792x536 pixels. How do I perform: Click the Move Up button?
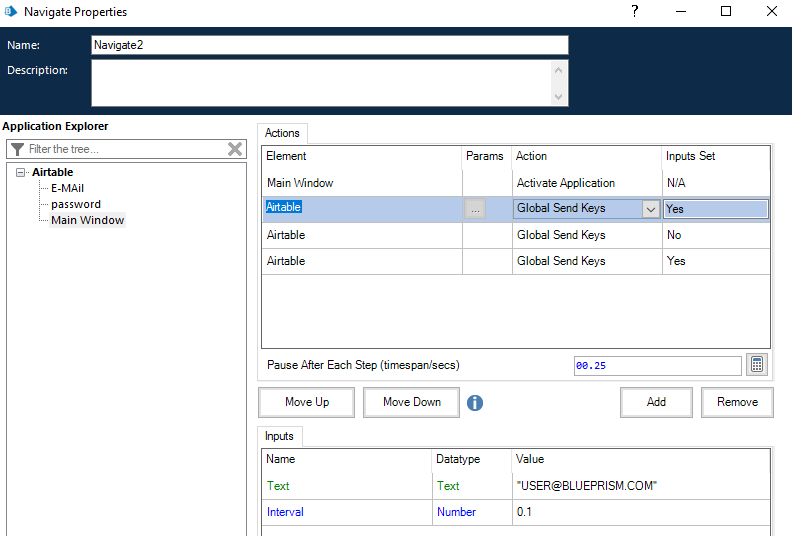307,402
